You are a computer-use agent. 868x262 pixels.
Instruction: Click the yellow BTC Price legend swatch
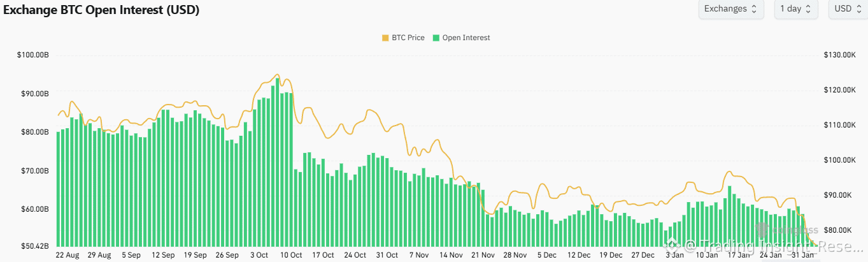click(x=385, y=38)
